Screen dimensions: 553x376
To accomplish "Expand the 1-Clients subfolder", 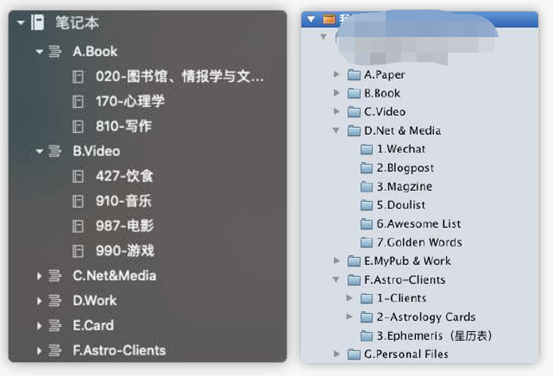I will coord(350,298).
